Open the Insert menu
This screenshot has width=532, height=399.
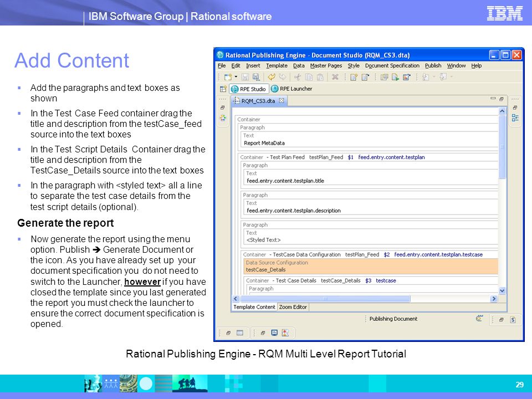tap(253, 66)
